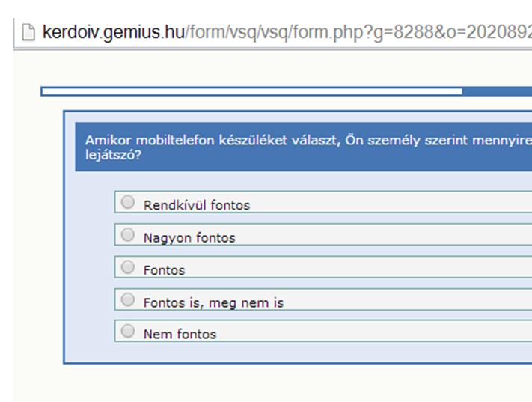The image size is (532, 402).
Task: Click the 'Nem fontos' label text
Action: tap(180, 335)
